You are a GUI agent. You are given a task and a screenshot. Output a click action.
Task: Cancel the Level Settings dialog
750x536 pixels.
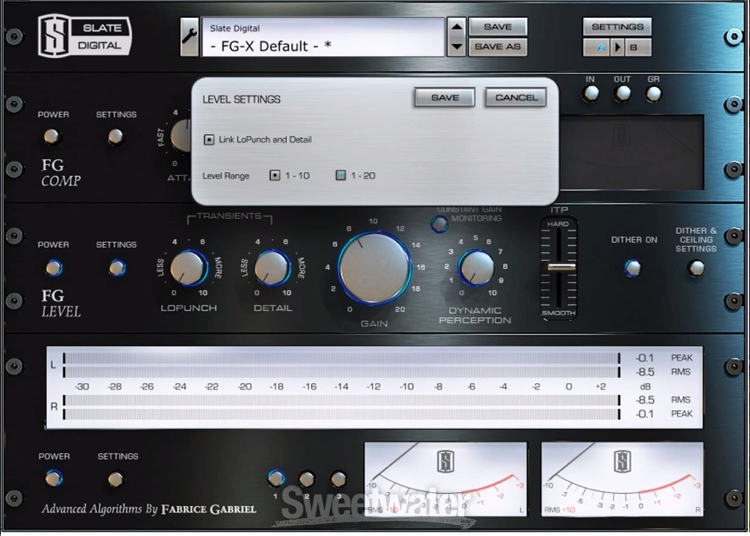point(516,98)
